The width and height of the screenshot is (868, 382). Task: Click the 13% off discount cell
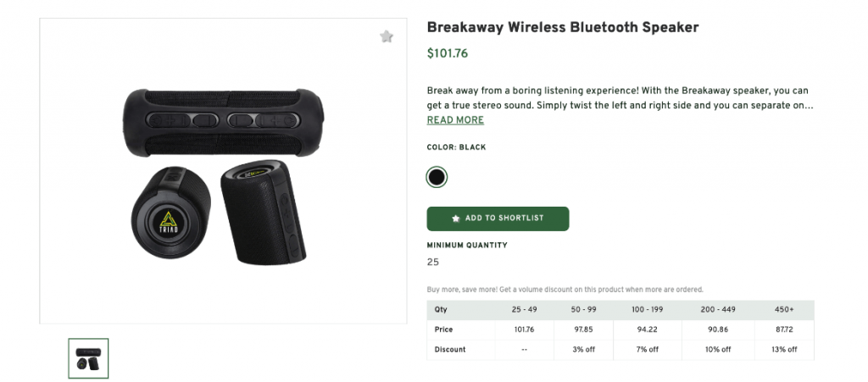point(784,350)
